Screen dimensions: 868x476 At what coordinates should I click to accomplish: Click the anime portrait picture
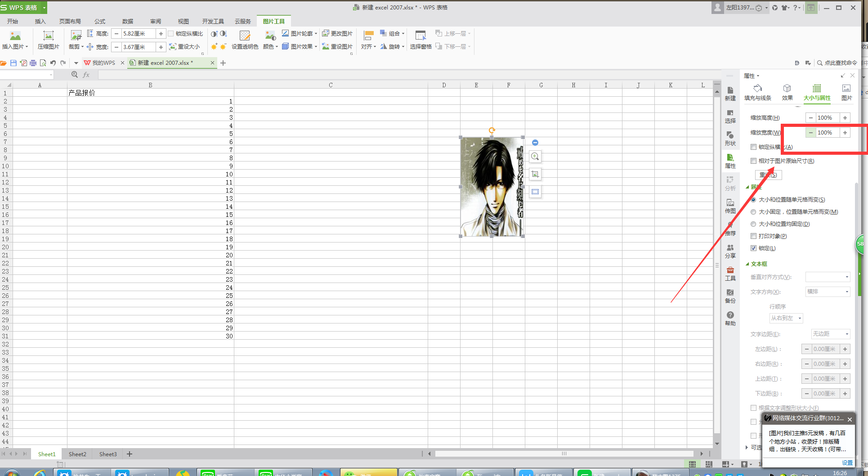click(492, 187)
